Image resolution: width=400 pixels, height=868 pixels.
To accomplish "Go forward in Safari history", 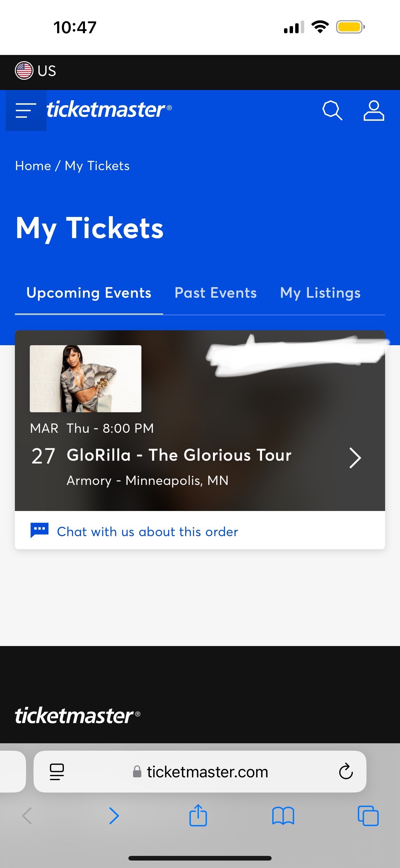I will [114, 816].
